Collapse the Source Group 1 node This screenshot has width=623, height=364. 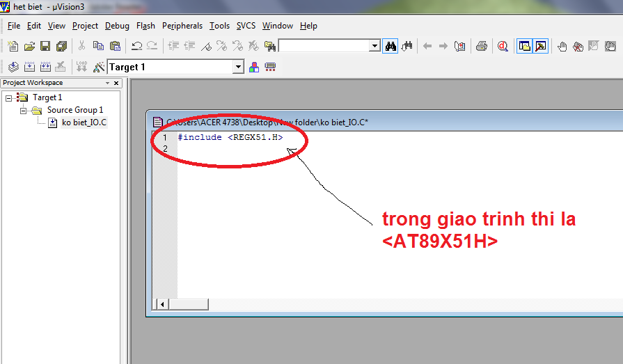tap(24, 111)
